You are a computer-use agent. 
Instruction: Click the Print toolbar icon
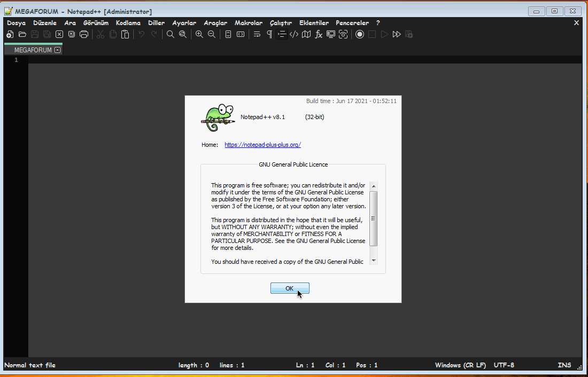pos(84,35)
